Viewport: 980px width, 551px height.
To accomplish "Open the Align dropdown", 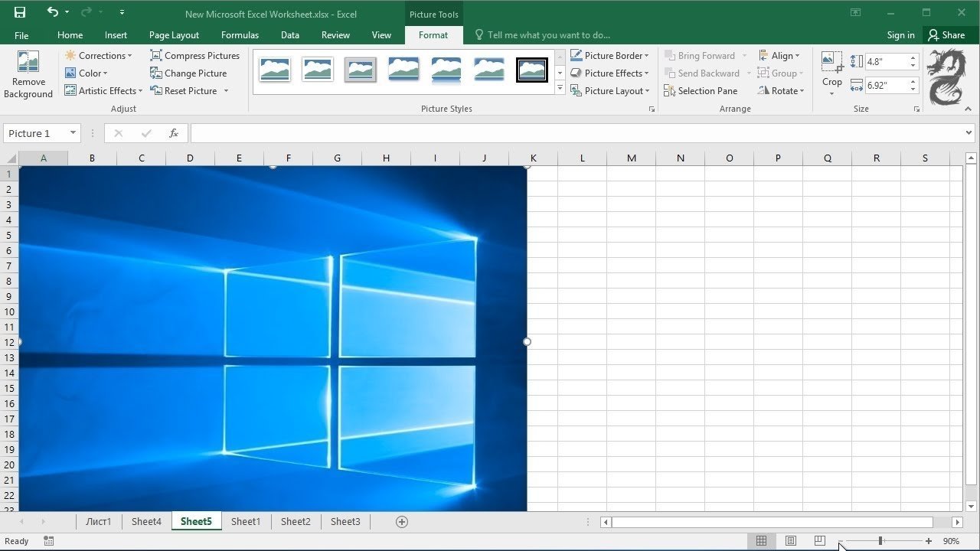I will (779, 56).
